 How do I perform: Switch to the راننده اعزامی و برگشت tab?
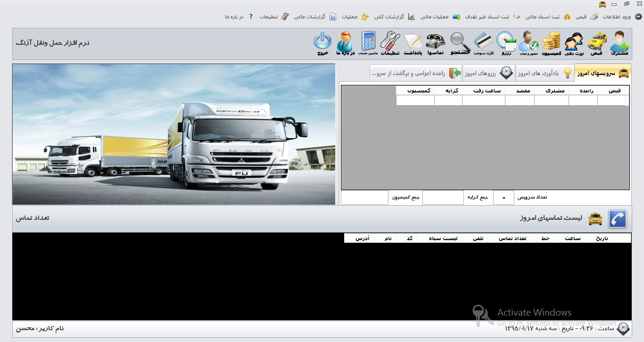click(416, 73)
